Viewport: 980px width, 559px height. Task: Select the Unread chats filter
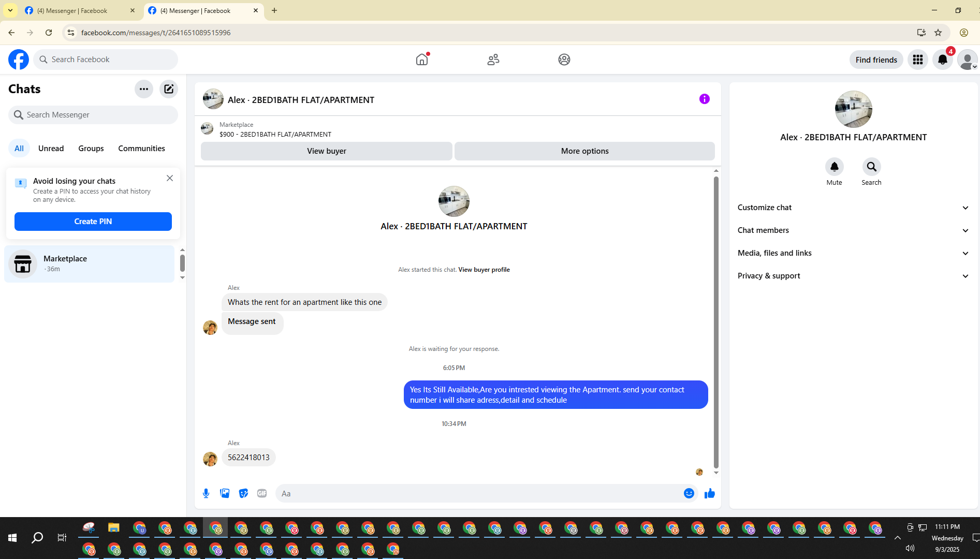[51, 149]
